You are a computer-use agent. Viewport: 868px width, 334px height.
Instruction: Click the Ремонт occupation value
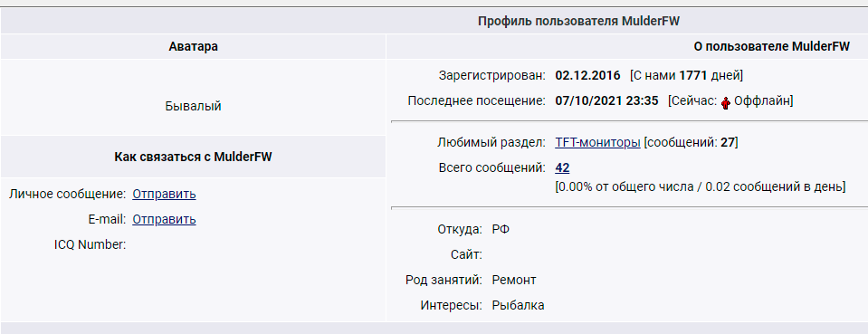(x=514, y=281)
